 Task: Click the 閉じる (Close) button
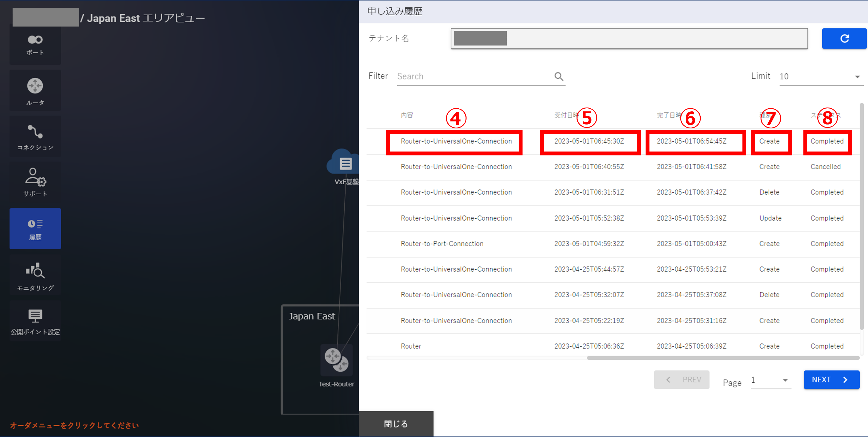(x=396, y=424)
